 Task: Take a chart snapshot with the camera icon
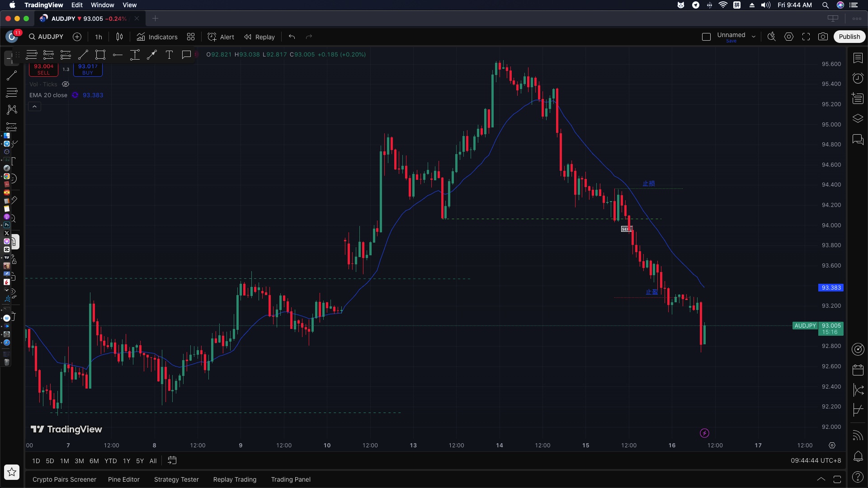823,37
